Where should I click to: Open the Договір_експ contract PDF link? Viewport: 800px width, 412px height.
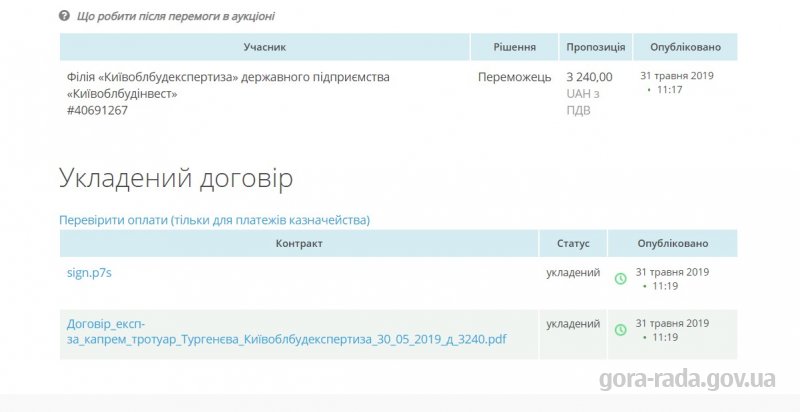point(286,332)
